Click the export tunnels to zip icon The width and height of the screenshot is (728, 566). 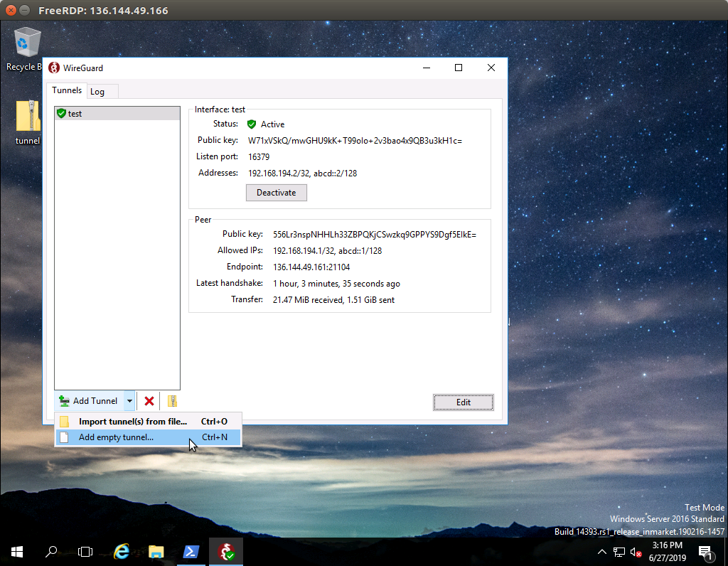coord(172,401)
